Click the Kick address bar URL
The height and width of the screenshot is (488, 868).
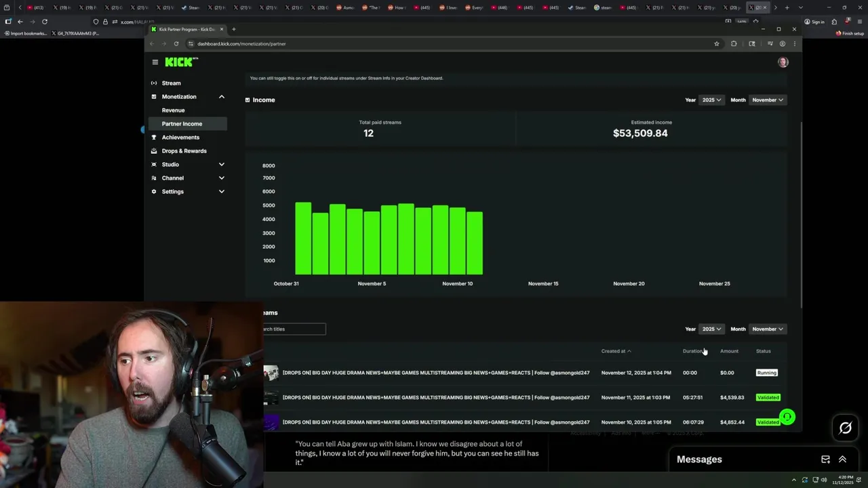coord(241,44)
